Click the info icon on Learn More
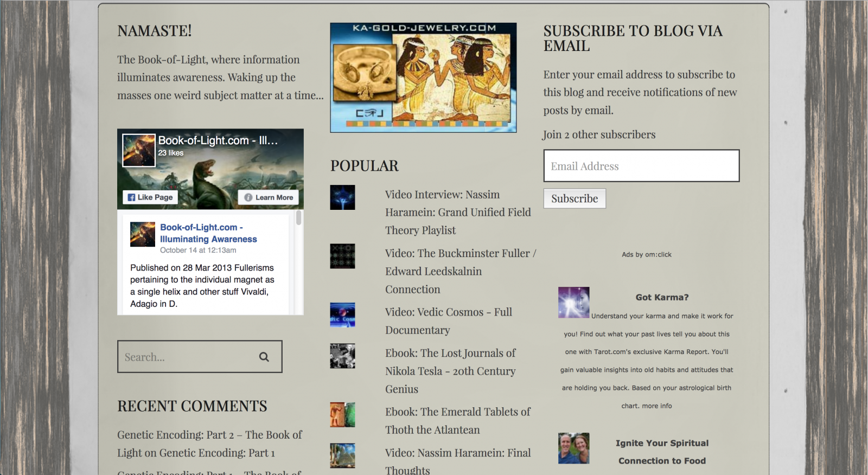The width and height of the screenshot is (868, 475). click(248, 197)
